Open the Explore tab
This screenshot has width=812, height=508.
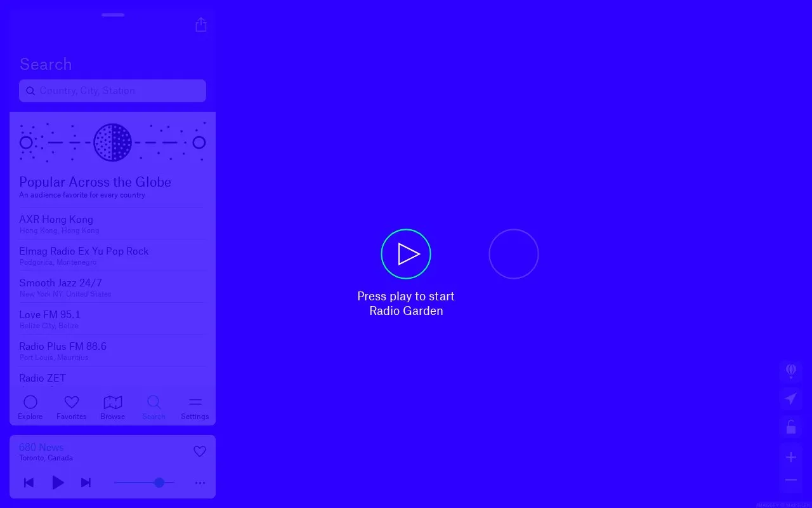tap(30, 407)
